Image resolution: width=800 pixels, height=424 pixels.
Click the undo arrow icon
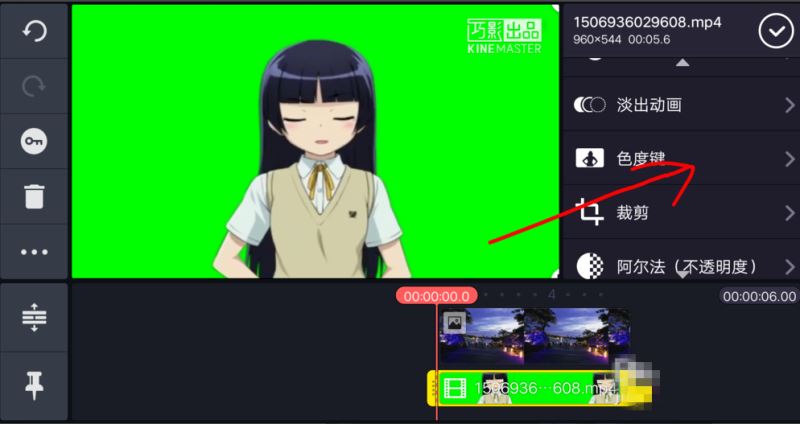click(34, 32)
